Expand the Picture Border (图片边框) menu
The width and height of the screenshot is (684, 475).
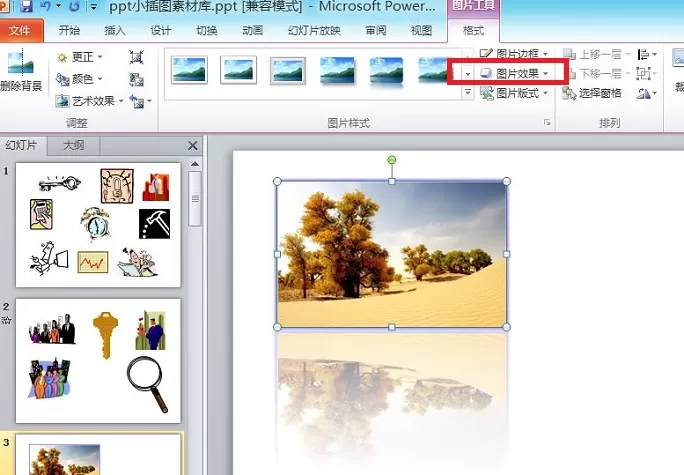point(514,54)
